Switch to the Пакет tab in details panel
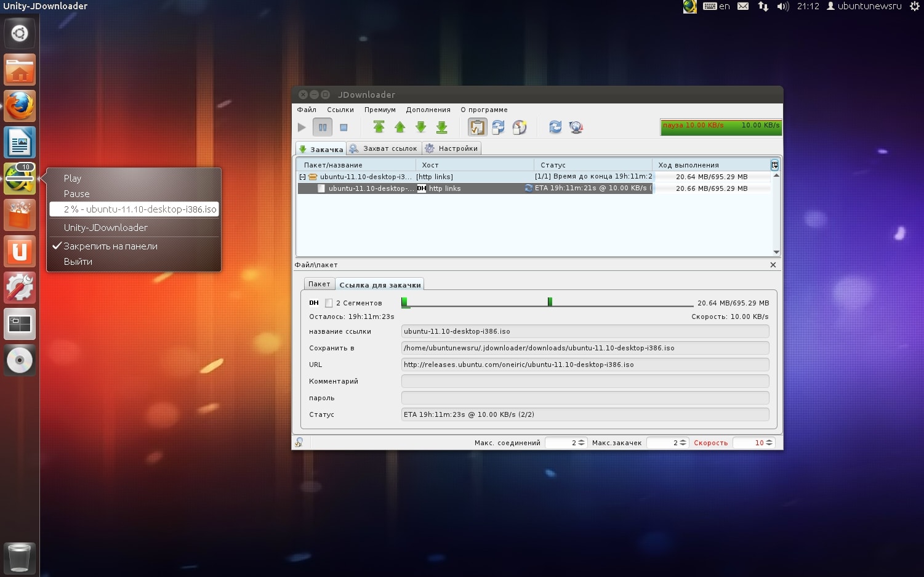Viewport: 924px width, 577px height. coord(319,284)
